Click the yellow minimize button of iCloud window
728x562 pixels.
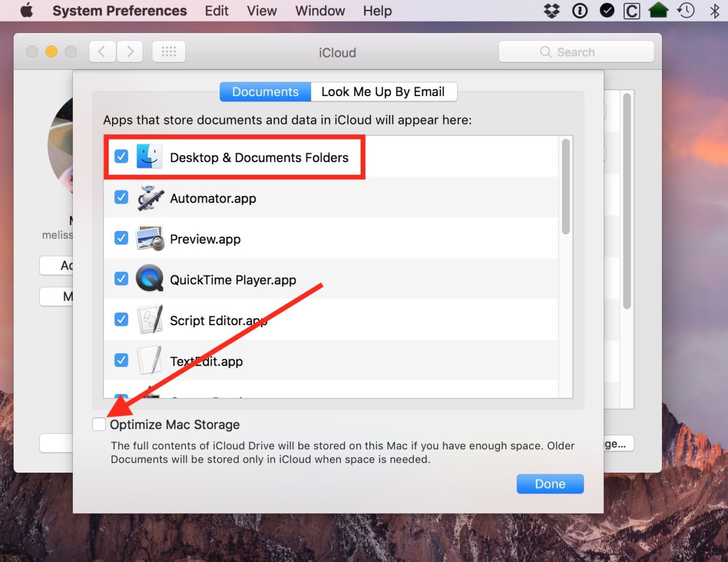tap(51, 52)
